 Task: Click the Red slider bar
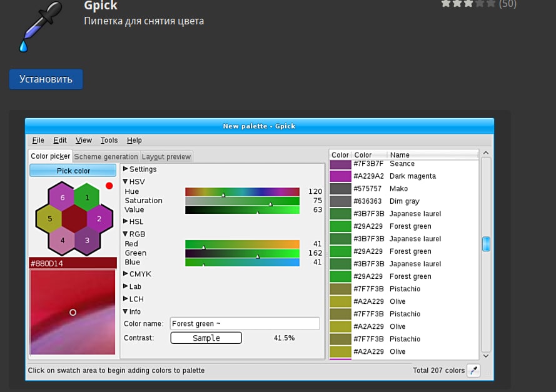coord(242,244)
